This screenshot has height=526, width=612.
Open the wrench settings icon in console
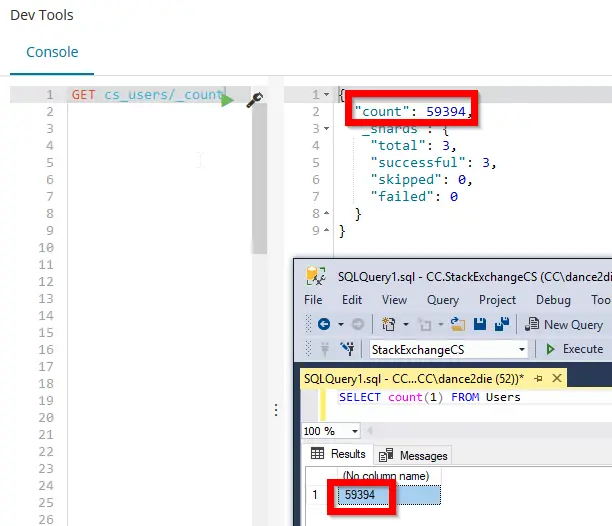254,98
